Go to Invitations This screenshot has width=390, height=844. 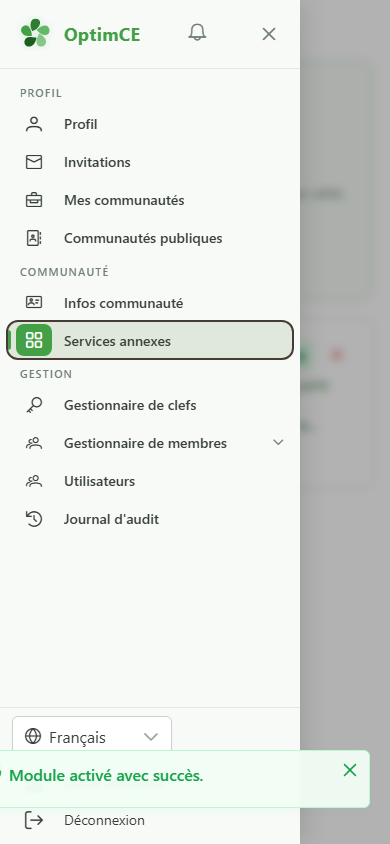tap(150, 162)
